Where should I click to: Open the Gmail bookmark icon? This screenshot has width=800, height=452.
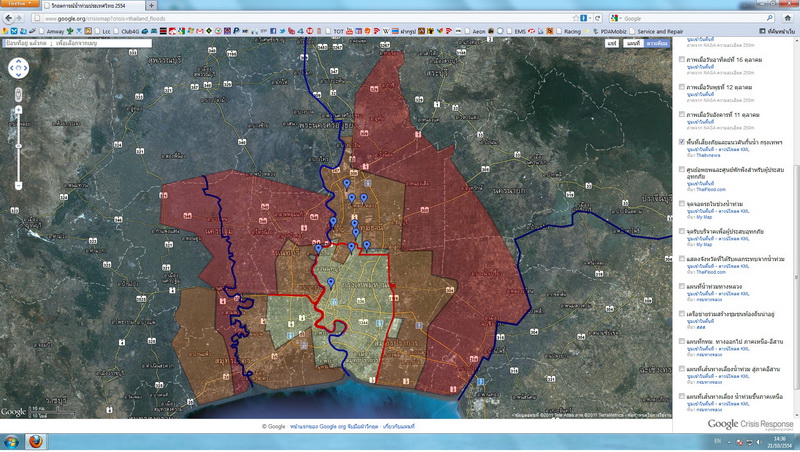tap(199, 31)
